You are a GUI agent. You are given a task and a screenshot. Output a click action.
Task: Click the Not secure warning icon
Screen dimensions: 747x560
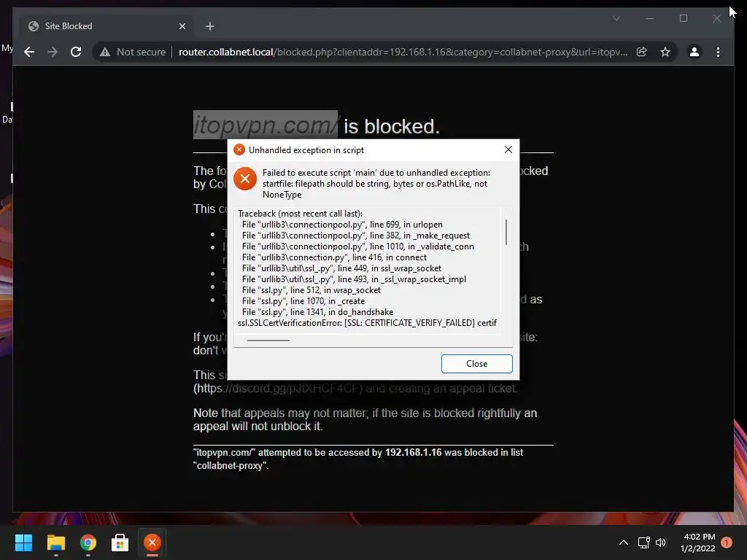105,52
